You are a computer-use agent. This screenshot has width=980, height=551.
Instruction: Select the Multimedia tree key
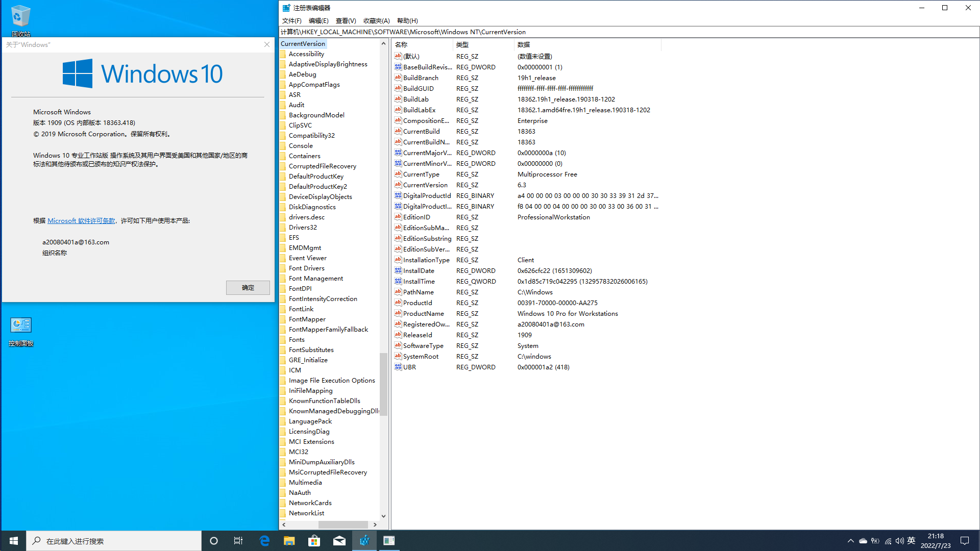[305, 482]
